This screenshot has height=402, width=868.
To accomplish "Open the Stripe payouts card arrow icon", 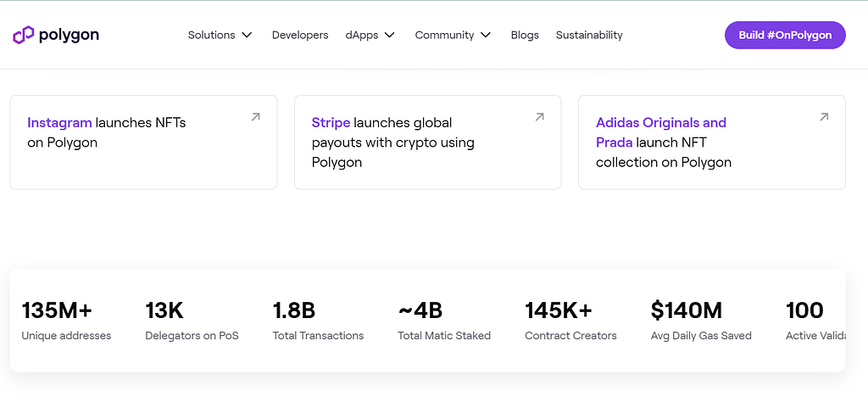I will [539, 117].
